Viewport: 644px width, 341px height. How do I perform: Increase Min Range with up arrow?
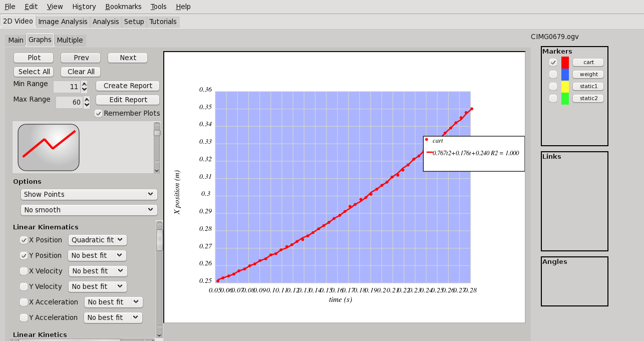click(x=84, y=84)
